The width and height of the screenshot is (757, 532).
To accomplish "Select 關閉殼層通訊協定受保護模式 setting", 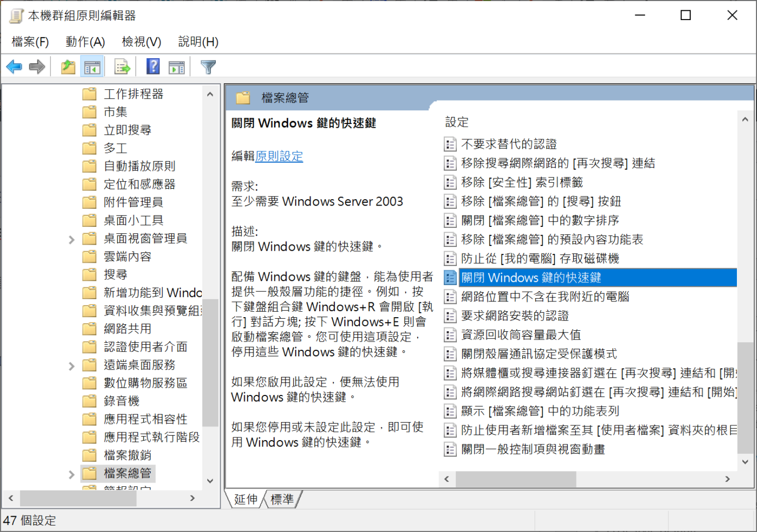I will 539,354.
